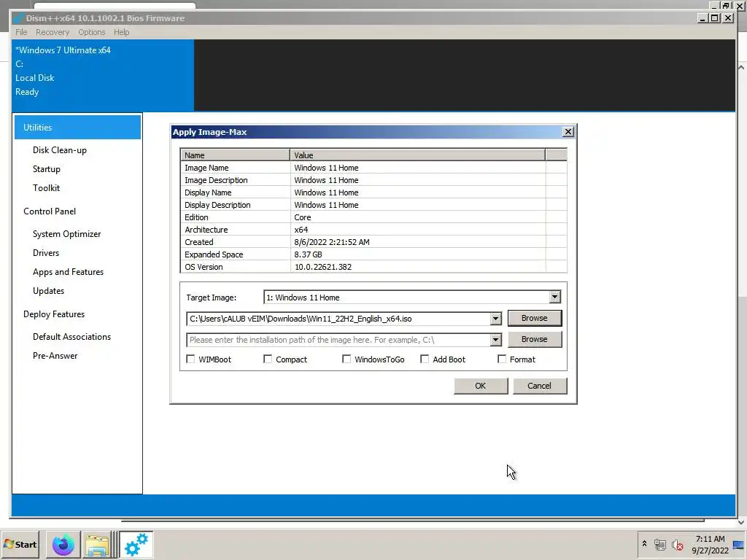Open Apps and Features

(68, 272)
